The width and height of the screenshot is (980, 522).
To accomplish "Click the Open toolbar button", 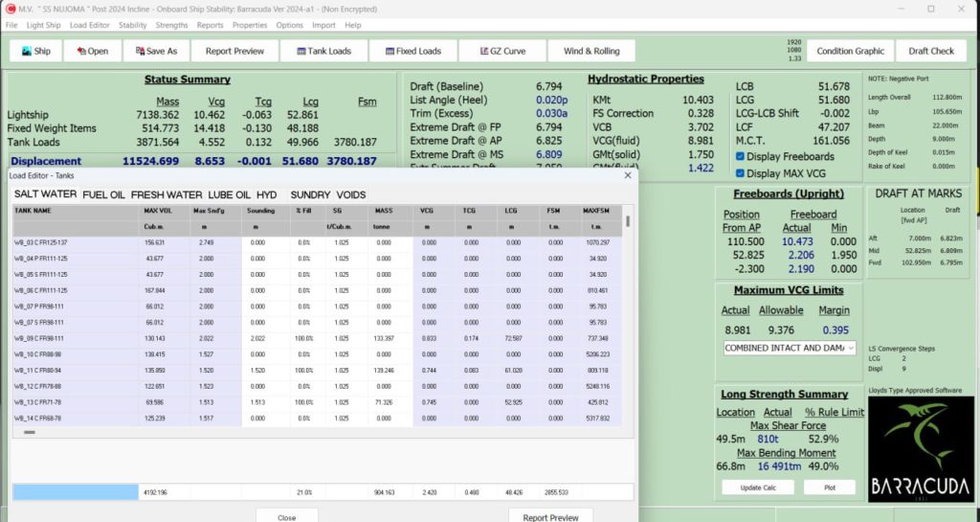I will coord(93,52).
